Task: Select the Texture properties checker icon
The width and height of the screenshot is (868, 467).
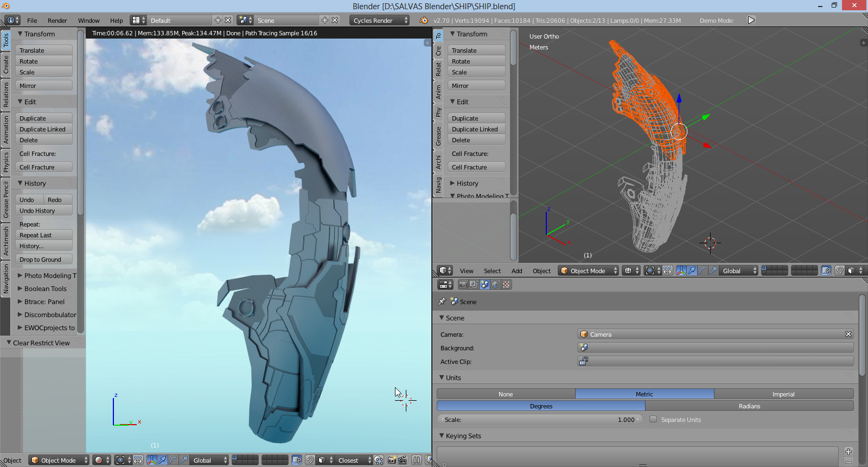Action: point(506,285)
